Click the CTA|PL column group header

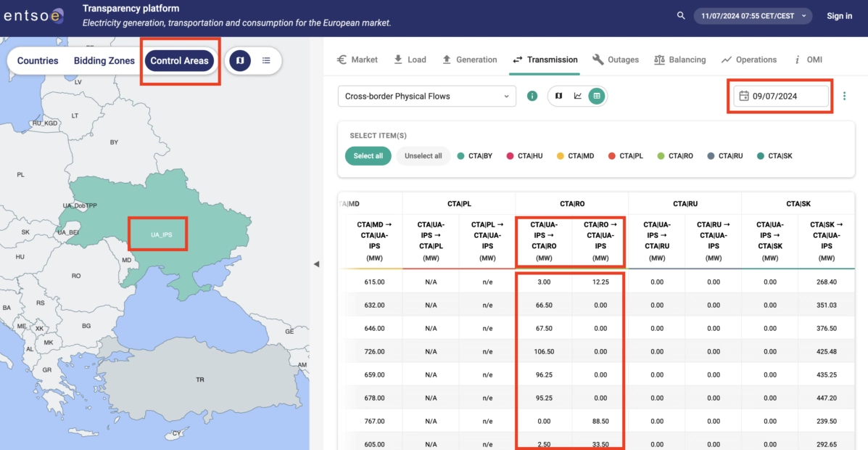tap(459, 204)
